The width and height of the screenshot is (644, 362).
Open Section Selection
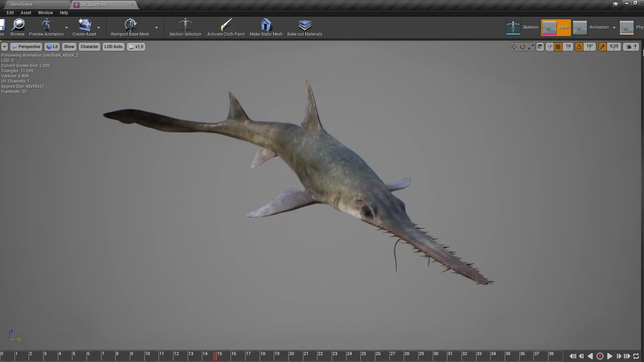[185, 27]
